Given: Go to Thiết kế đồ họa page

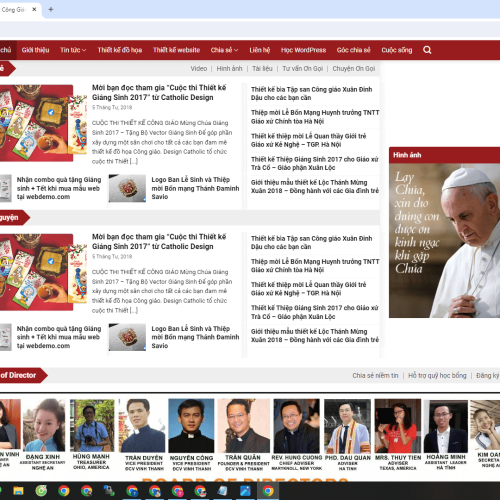Looking at the screenshot, I should coord(120,50).
